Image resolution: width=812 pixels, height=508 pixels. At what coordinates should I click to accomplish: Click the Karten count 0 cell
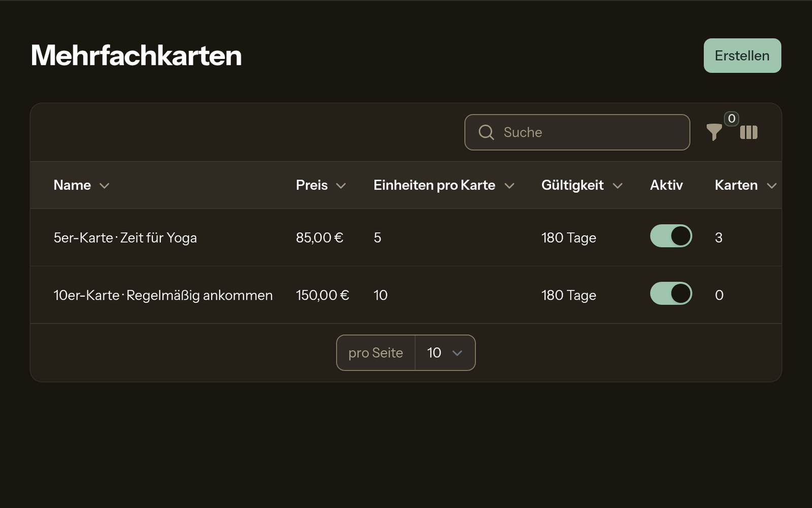coord(719,295)
